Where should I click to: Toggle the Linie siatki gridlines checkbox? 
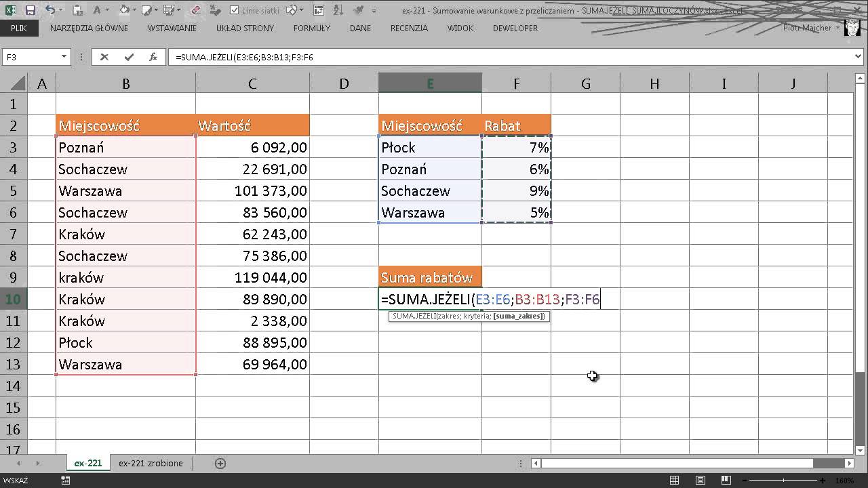[x=234, y=10]
